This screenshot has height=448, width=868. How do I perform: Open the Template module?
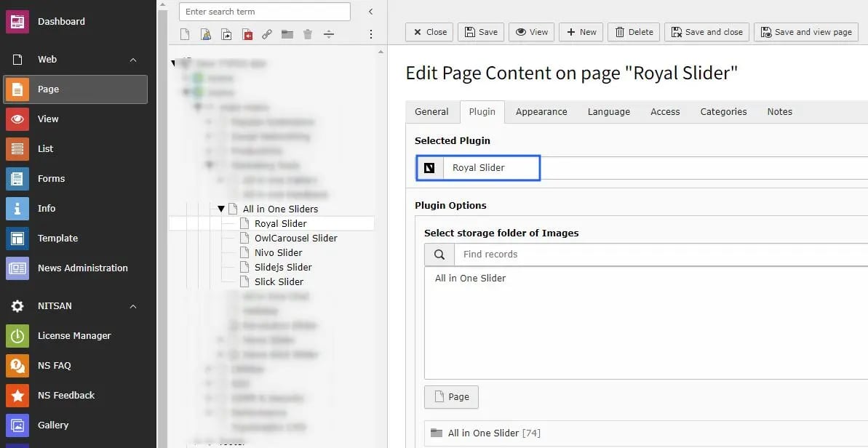tap(75, 239)
